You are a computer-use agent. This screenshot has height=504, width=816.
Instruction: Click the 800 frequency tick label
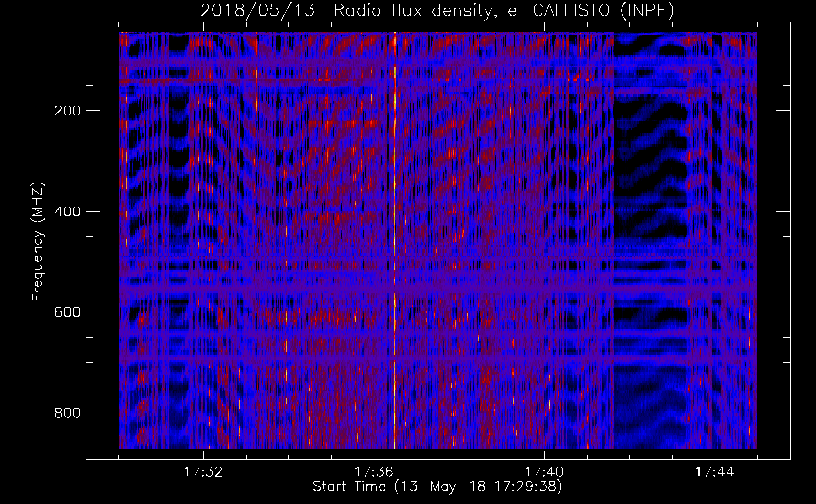(x=67, y=413)
